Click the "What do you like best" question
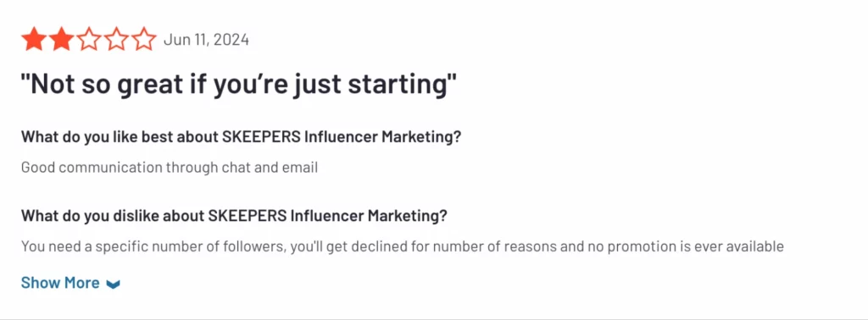 (x=241, y=137)
